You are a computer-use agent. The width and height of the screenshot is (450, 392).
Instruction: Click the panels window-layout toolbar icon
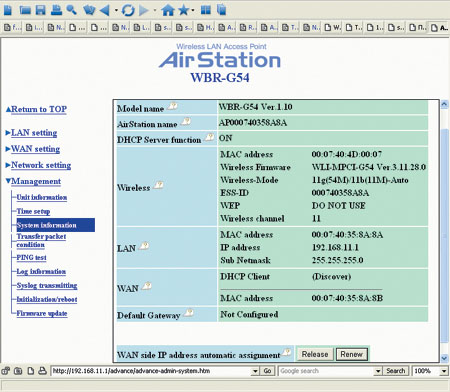point(206,10)
